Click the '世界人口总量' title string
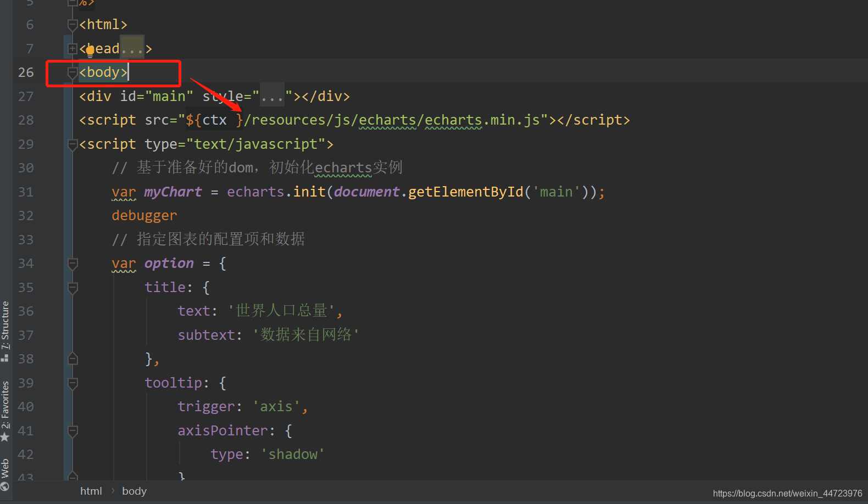This screenshot has width=868, height=504. [x=281, y=311]
